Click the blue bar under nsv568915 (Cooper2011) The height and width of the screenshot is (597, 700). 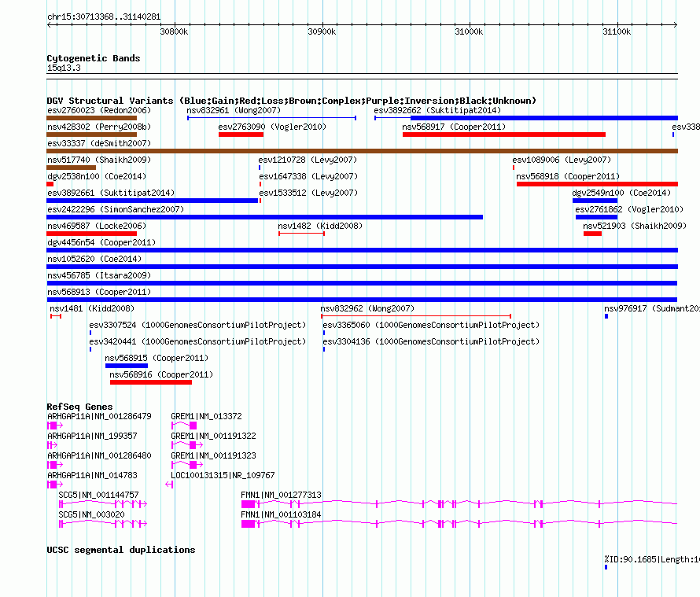click(127, 366)
